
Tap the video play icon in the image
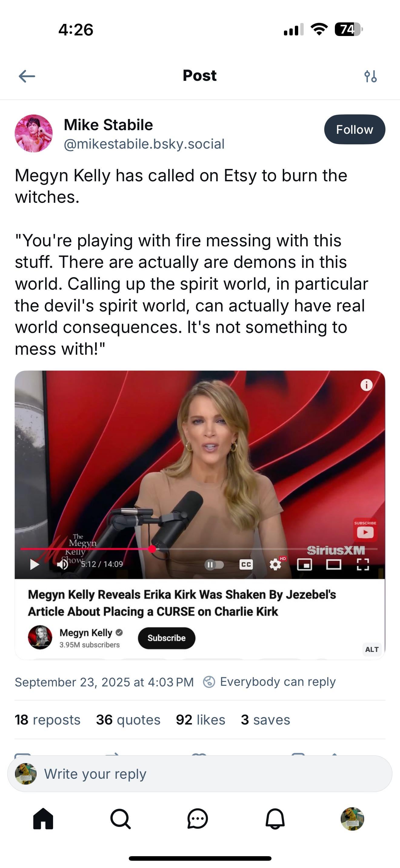35,564
